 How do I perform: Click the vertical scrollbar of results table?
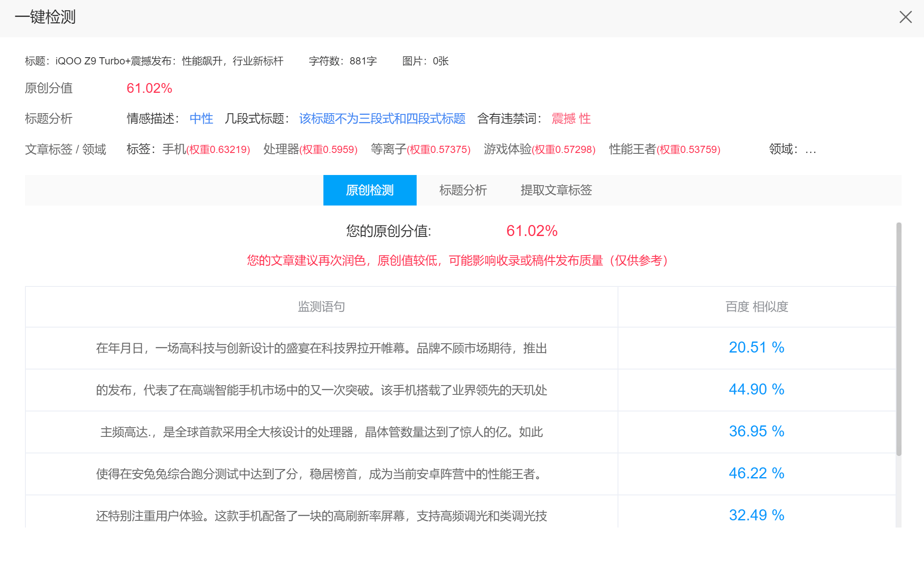point(899,339)
